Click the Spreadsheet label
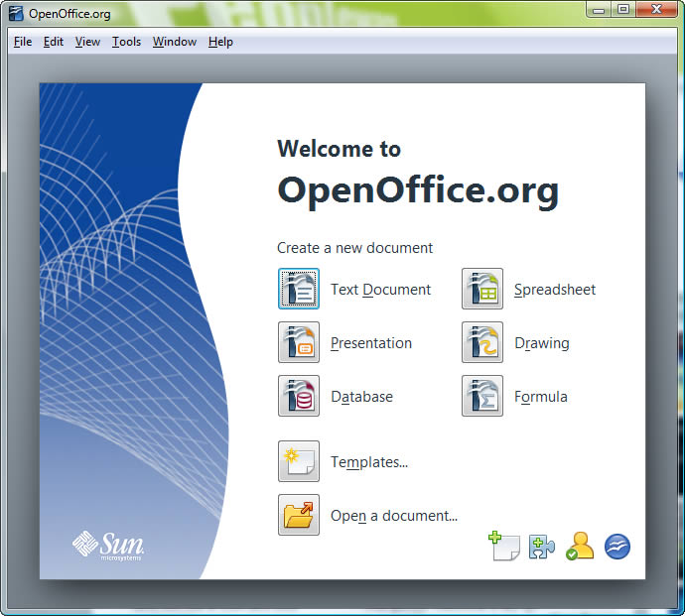Image resolution: width=685 pixels, height=616 pixels. 555,290
